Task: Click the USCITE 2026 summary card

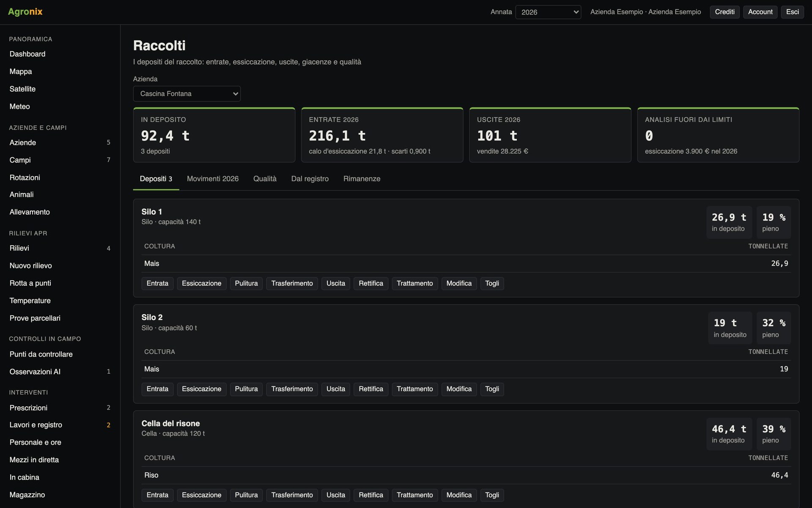Action: tap(550, 135)
